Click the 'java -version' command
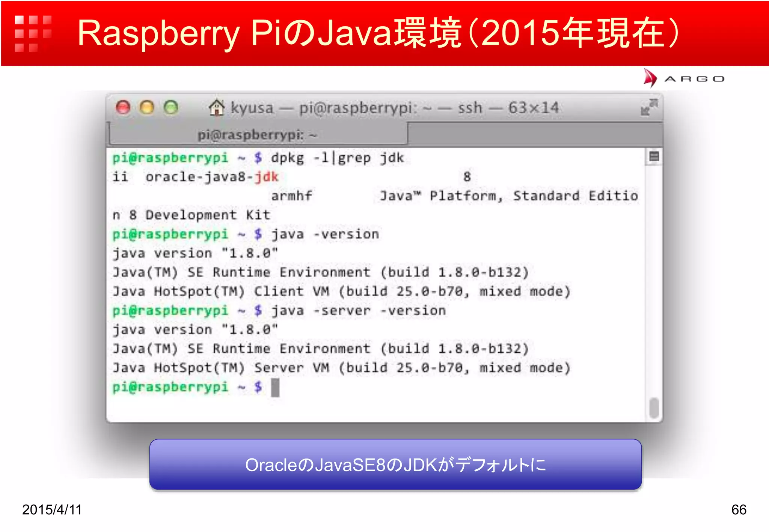769x532 pixels. click(325, 234)
